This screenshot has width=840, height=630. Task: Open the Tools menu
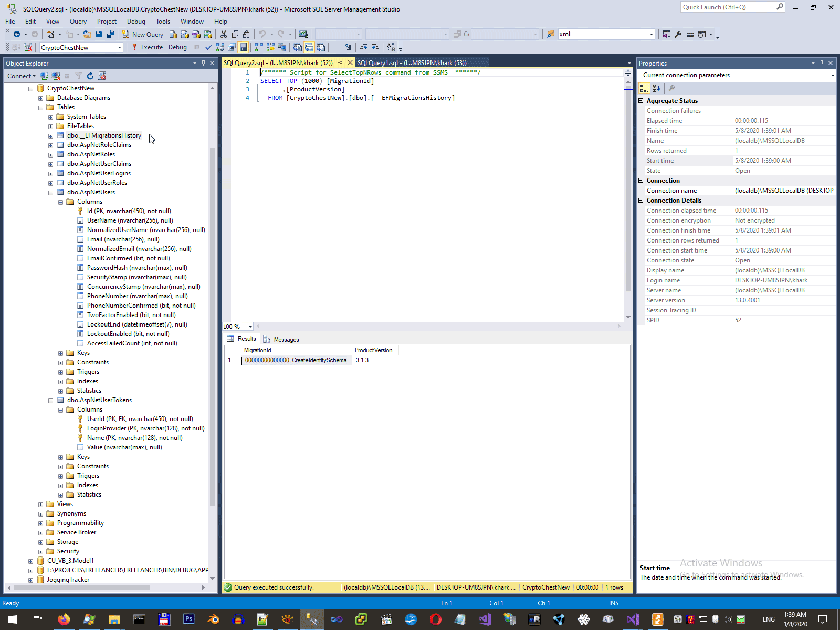tap(163, 22)
